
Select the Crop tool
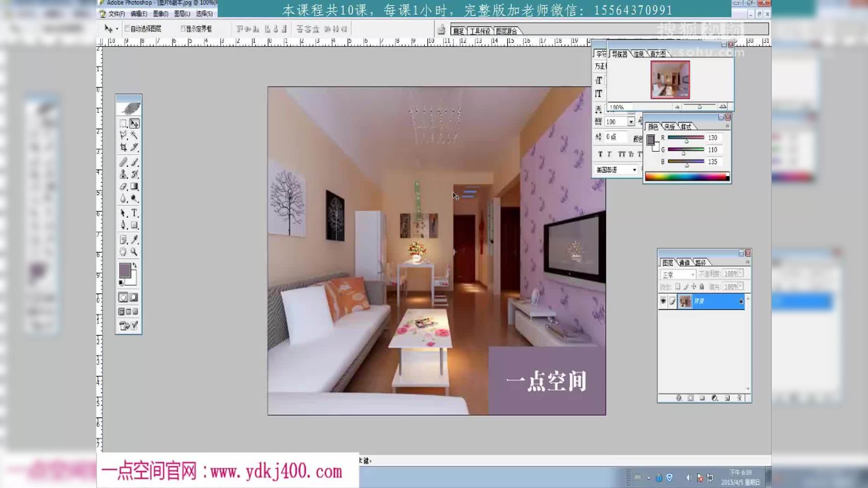point(122,147)
